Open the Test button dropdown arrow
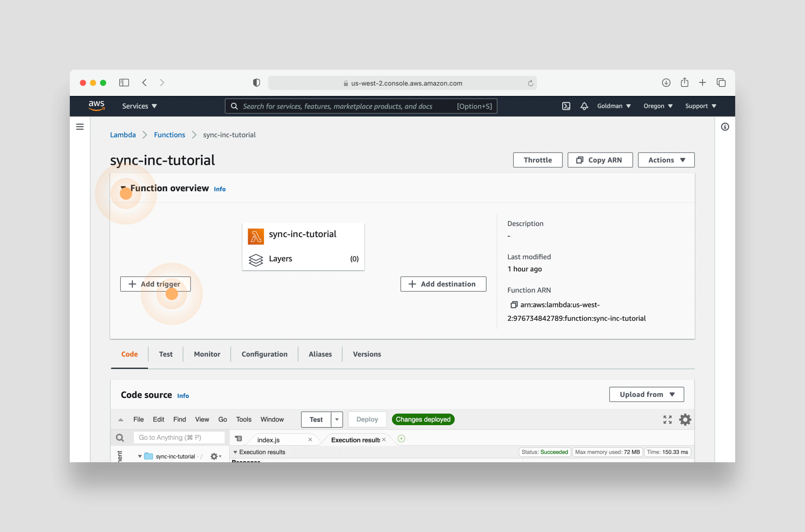Viewport: 805px width, 532px height. pos(337,419)
